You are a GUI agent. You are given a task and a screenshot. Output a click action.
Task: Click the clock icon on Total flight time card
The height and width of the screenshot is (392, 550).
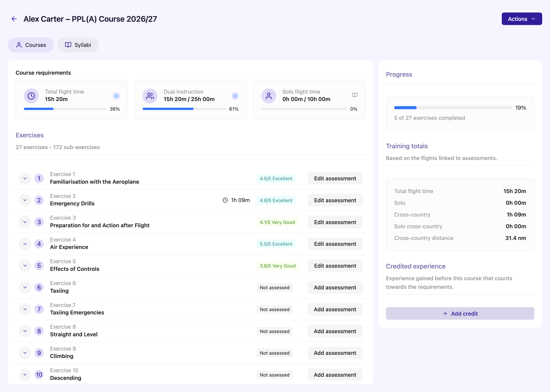(31, 96)
